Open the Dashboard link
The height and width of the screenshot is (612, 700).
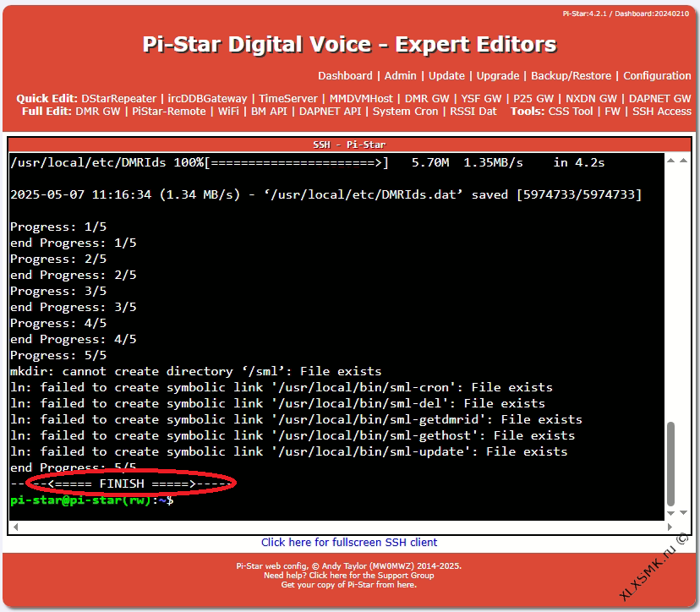345,76
